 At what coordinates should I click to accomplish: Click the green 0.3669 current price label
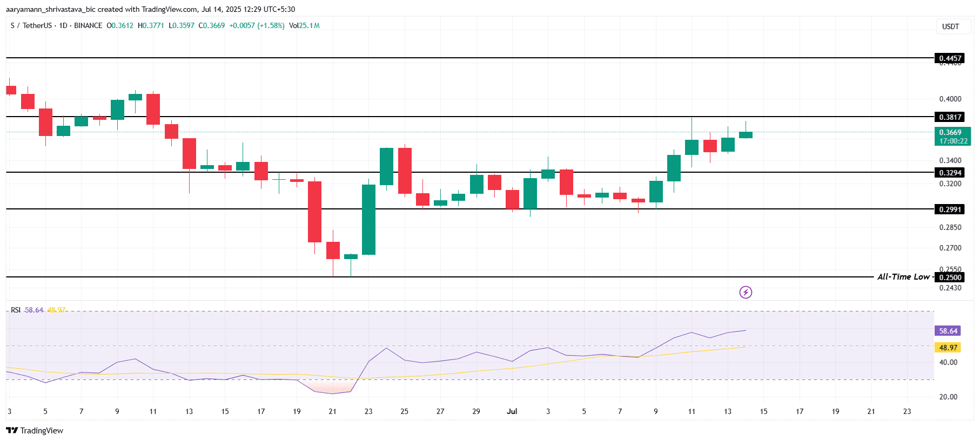click(x=952, y=136)
